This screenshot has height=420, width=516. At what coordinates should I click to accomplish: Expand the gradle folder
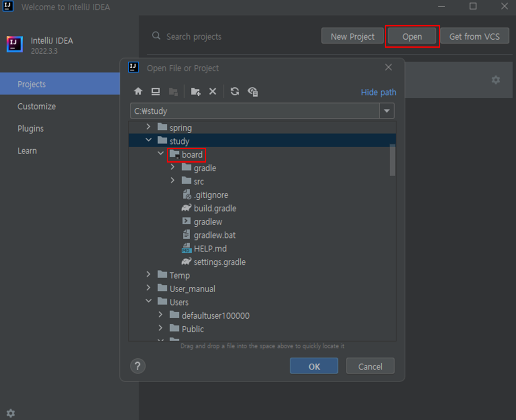pyautogui.click(x=173, y=167)
